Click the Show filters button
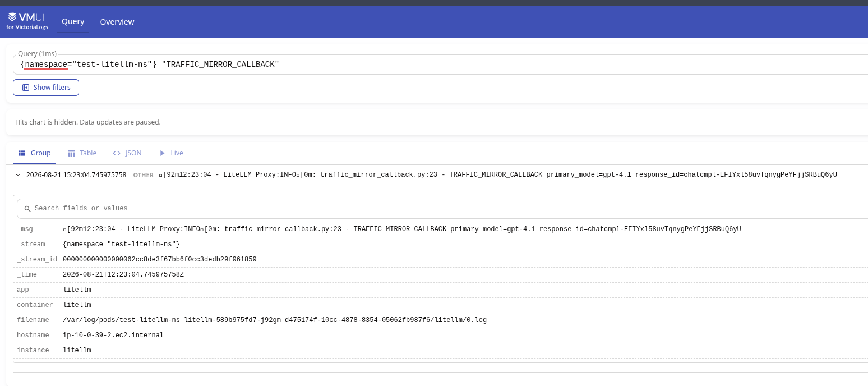868x386 pixels. 46,88
